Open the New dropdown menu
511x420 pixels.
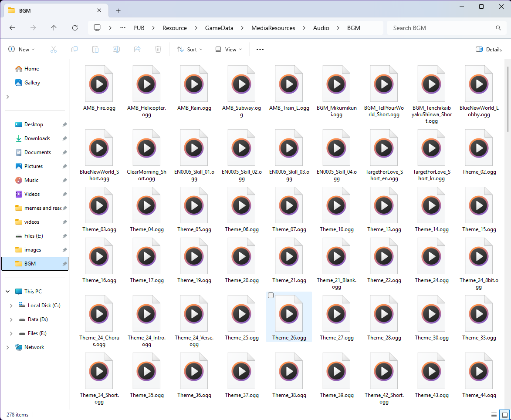21,50
